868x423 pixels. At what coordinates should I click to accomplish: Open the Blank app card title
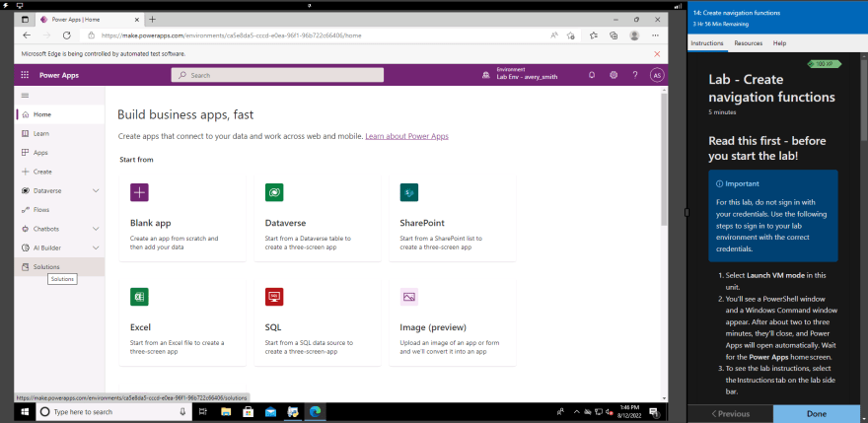point(151,223)
